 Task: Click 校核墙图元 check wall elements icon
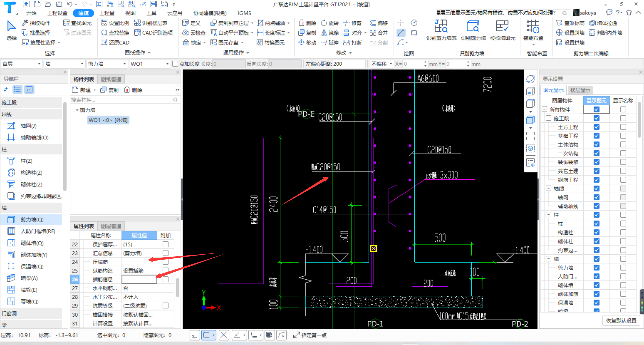(502, 30)
